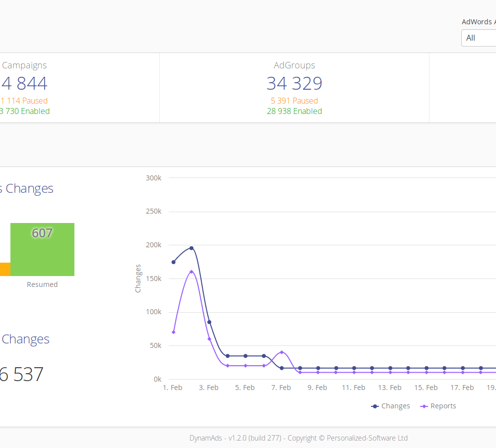This screenshot has height=448, width=496.
Task: Click the Reports data point on 7 Feb
Action: [282, 352]
